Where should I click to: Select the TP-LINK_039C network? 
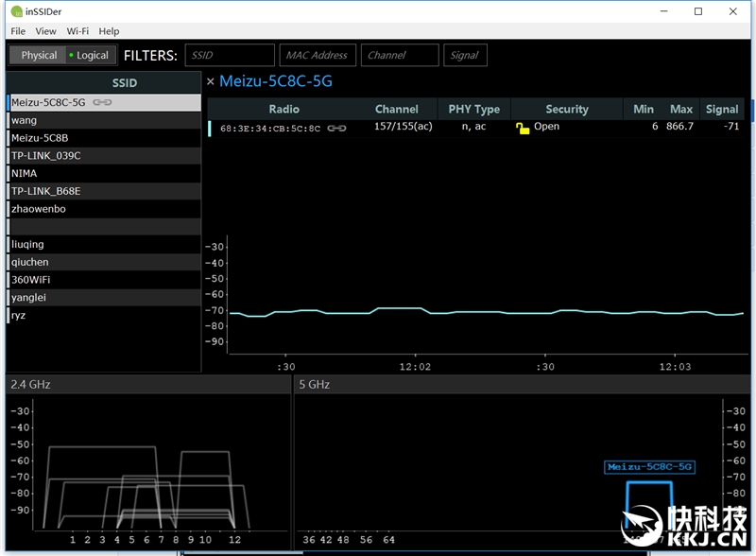point(104,156)
